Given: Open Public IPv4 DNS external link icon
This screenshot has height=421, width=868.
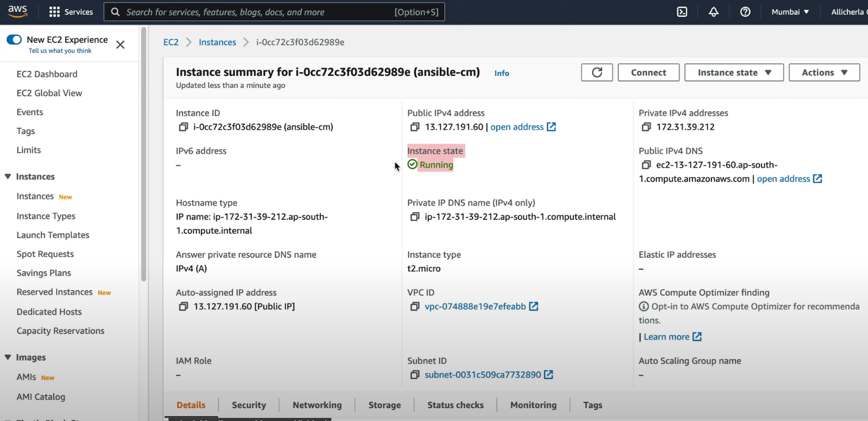Looking at the screenshot, I should click(x=818, y=179).
